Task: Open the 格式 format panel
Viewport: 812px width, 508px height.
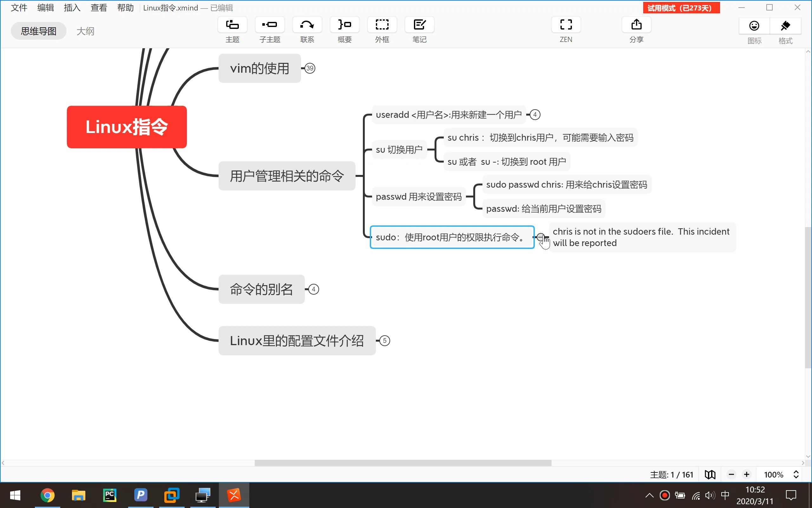Action: pos(785,26)
